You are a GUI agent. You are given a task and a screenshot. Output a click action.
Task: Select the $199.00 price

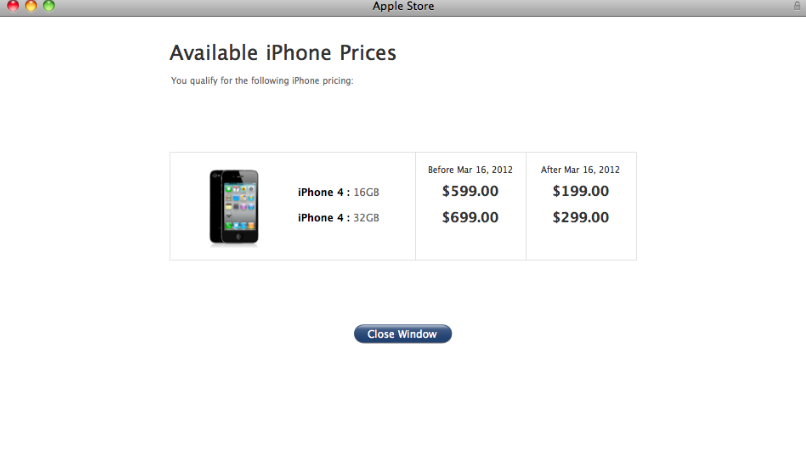pos(581,191)
